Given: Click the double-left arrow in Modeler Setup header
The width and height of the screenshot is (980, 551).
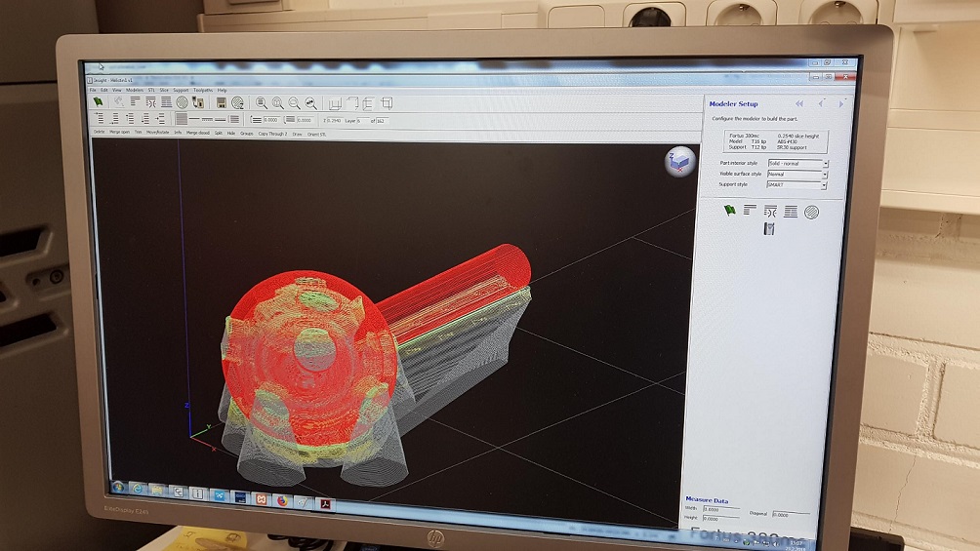Looking at the screenshot, I should click(798, 103).
